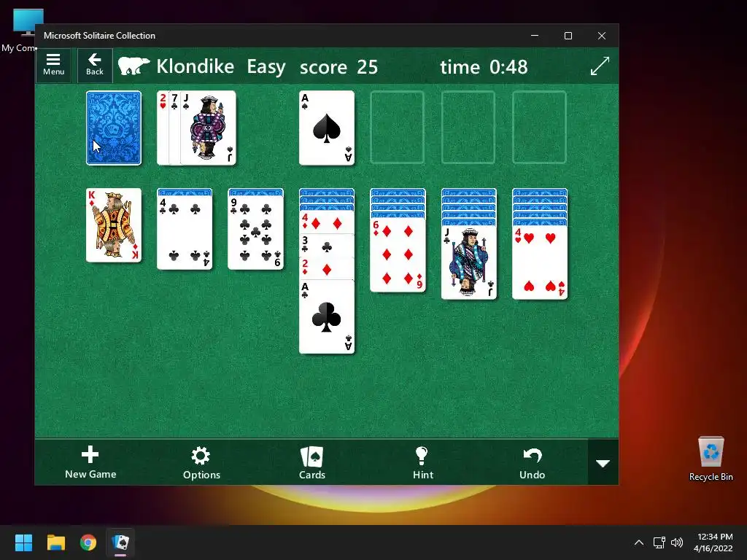Viewport: 747px width, 560px height.
Task: Select the 6 of diamonds card
Action: [x=398, y=255]
